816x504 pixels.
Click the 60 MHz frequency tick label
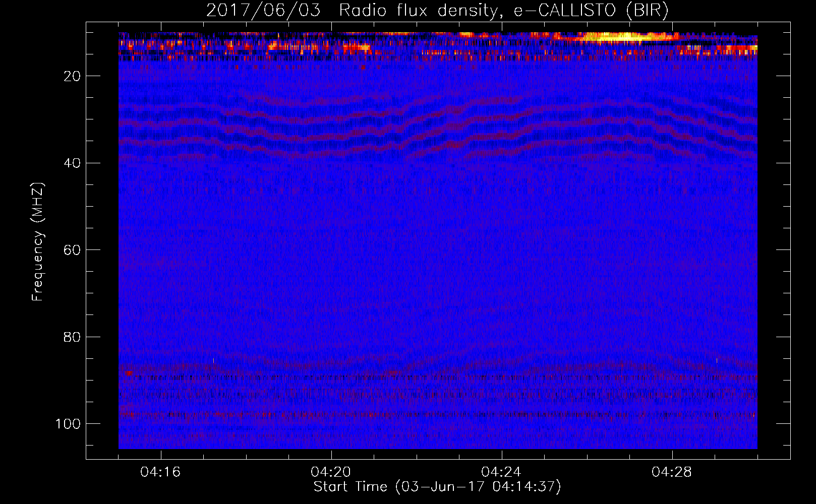point(72,250)
